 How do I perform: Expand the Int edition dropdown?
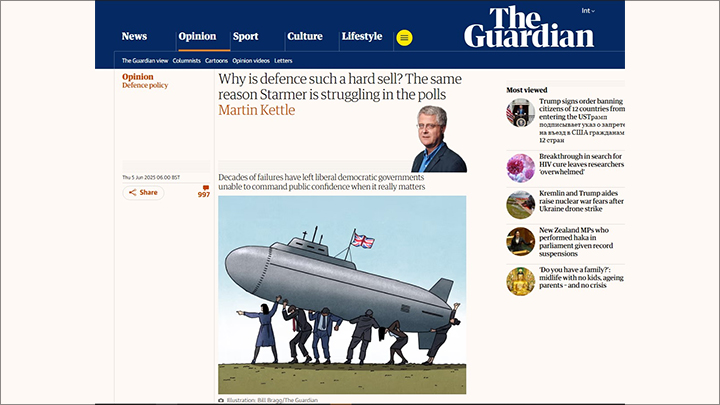[588, 11]
